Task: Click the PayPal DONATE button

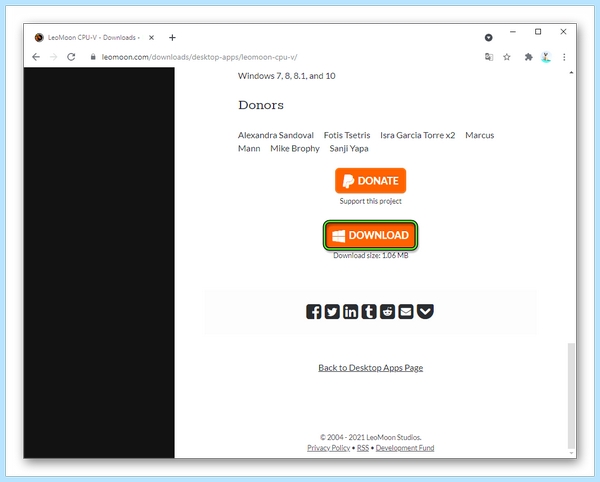Action: (x=370, y=181)
